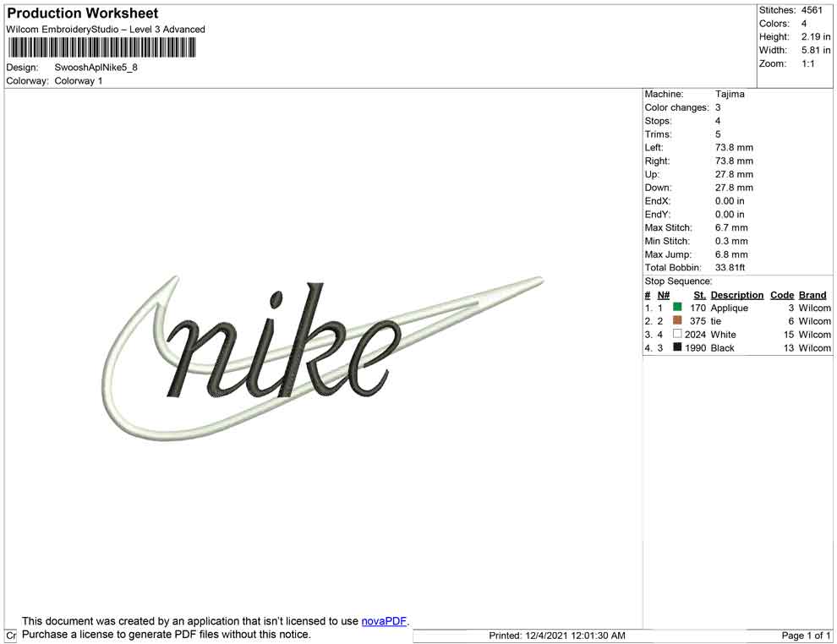Screen dimensions: 837x644
Task: Click the 'tie' description in row 2
Action: click(716, 321)
